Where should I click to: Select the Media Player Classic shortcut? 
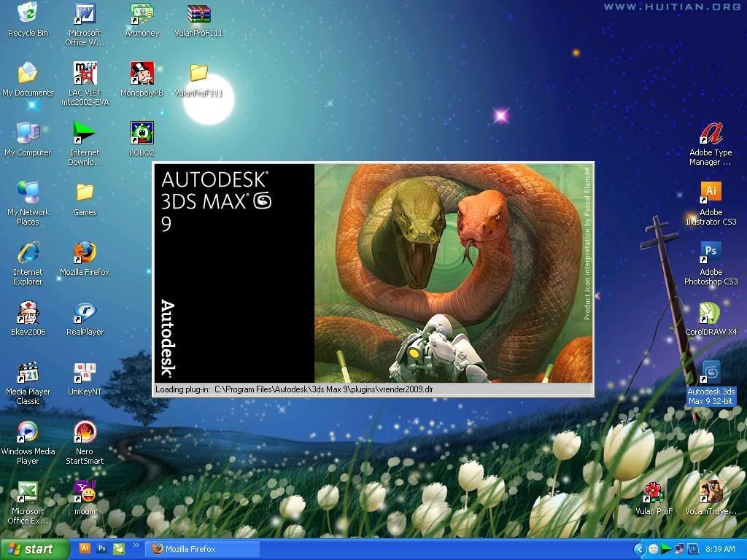pyautogui.click(x=28, y=383)
